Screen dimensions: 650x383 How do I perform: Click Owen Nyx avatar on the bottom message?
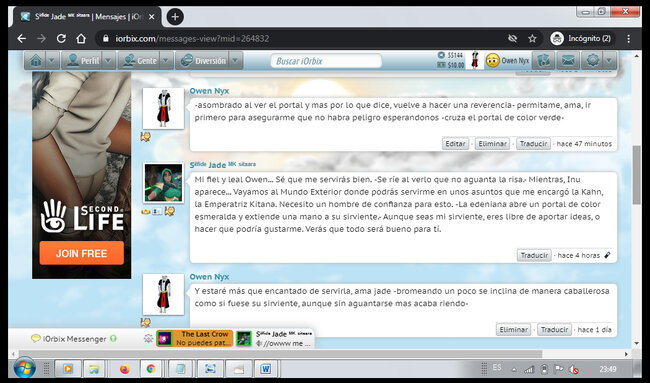click(x=163, y=294)
